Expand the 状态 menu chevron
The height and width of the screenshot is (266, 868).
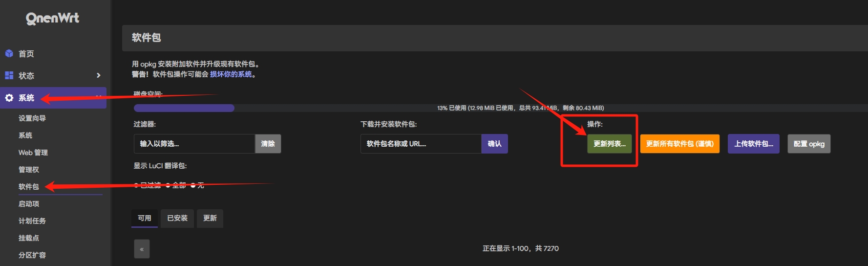99,75
